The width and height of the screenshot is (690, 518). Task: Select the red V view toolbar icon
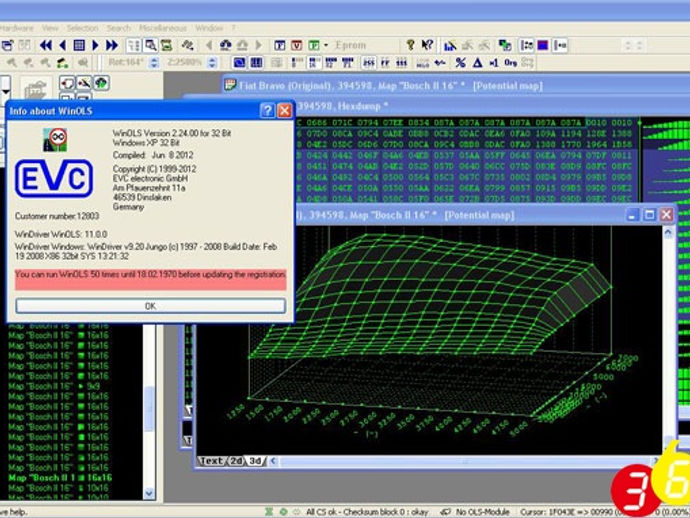[297, 45]
